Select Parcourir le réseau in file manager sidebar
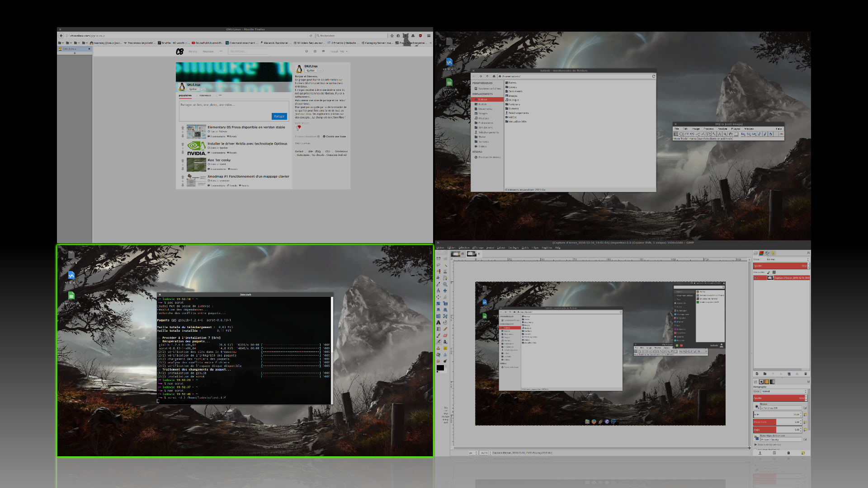The height and width of the screenshot is (488, 868). coord(487,157)
